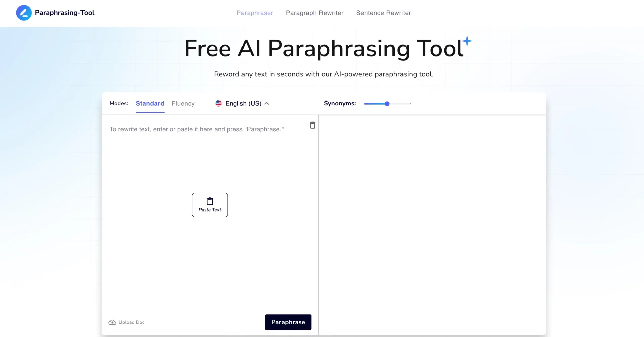Click Paraphrasing-Tool brand name text
This screenshot has height=337, width=644.
pos(65,13)
